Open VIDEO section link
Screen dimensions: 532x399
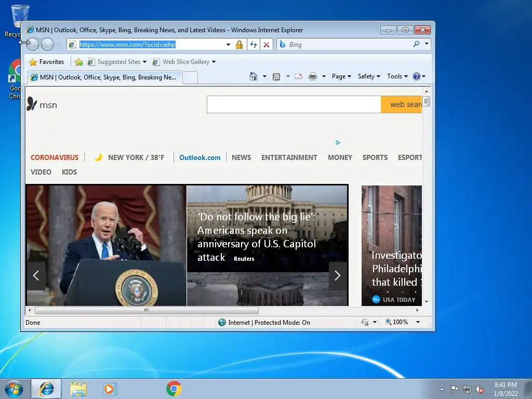(x=41, y=172)
